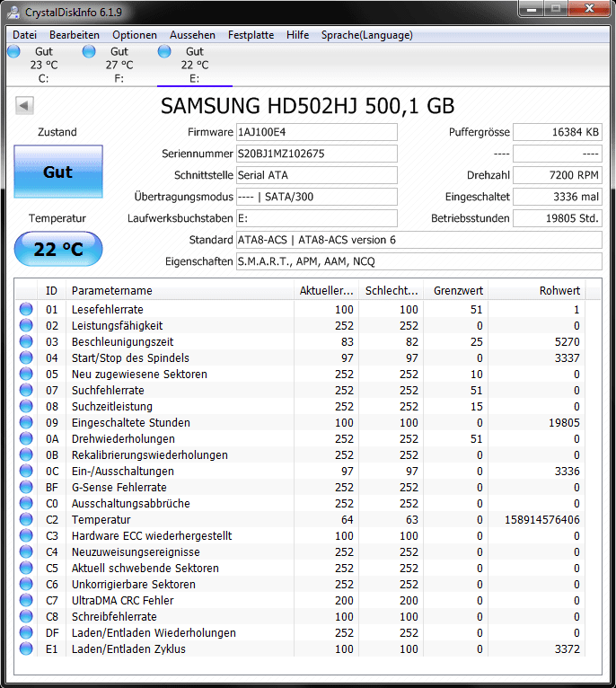Click status orb of Temperatur C2 row
The height and width of the screenshot is (688, 616).
tap(26, 519)
